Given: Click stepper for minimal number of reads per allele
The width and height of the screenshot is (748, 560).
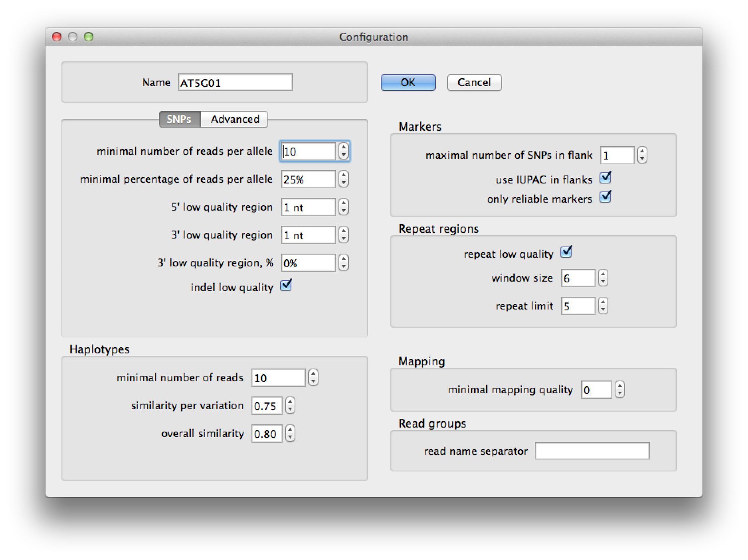Looking at the screenshot, I should point(344,151).
